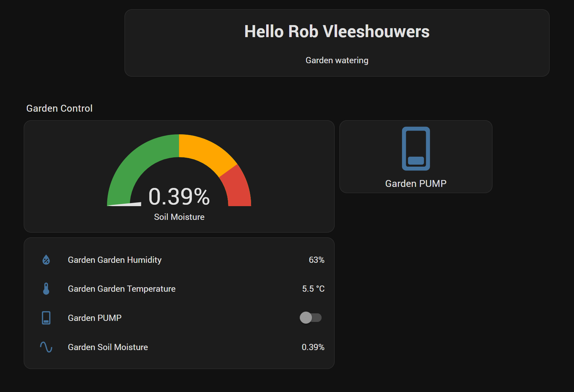Click the Hello Rob Vleeshouwers heading
The height and width of the screenshot is (392, 574).
tap(337, 32)
